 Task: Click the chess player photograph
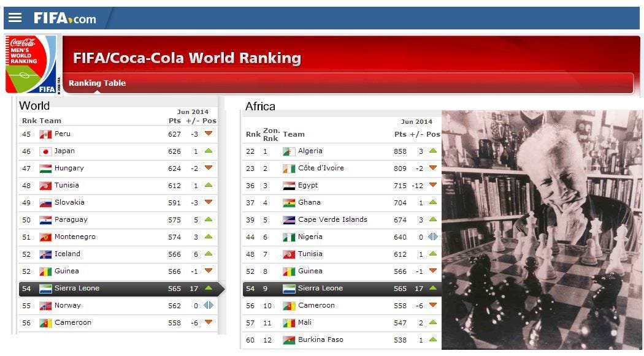(541, 230)
